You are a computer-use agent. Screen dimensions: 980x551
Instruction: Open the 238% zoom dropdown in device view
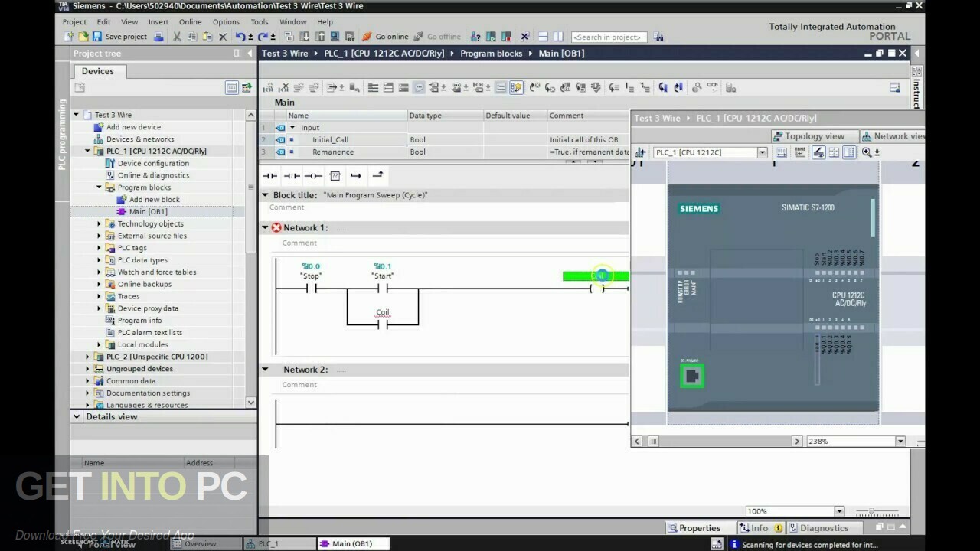900,442
